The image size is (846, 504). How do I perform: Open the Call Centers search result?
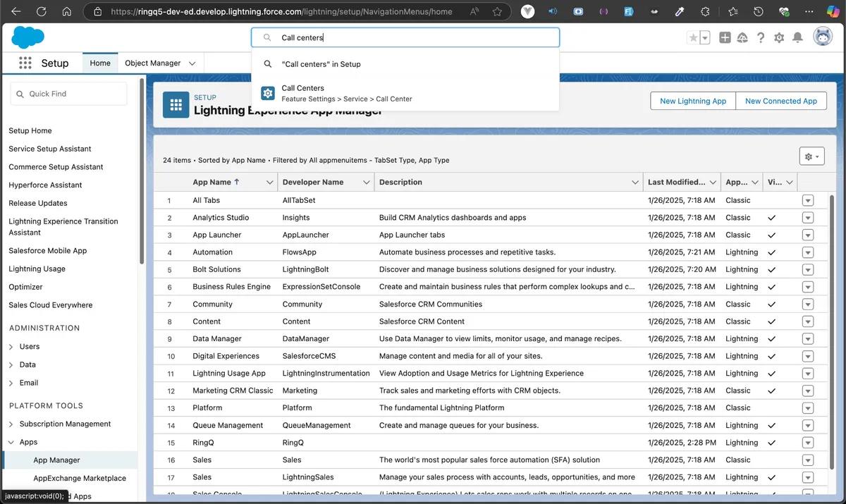(405, 93)
